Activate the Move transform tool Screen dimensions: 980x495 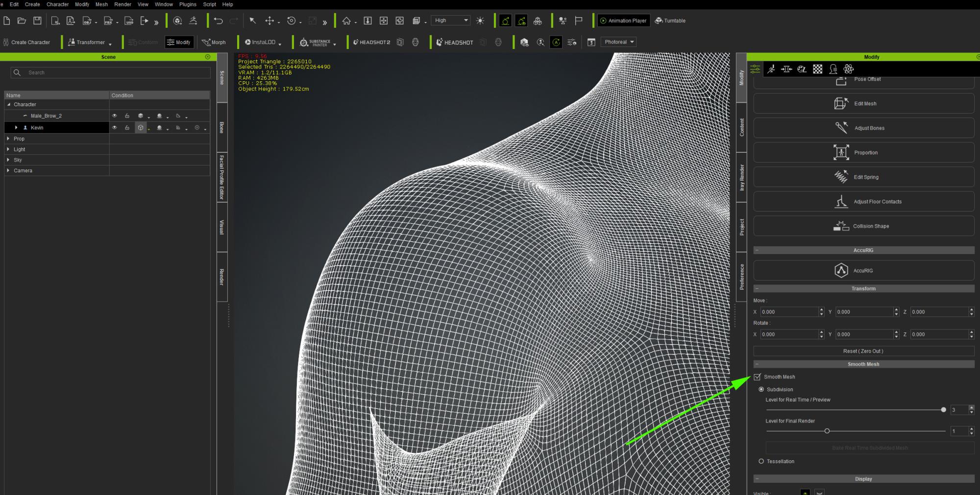click(269, 21)
